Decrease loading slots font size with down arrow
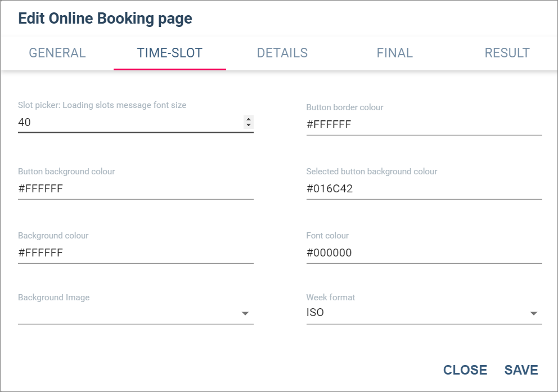This screenshot has height=392, width=558. (249, 124)
